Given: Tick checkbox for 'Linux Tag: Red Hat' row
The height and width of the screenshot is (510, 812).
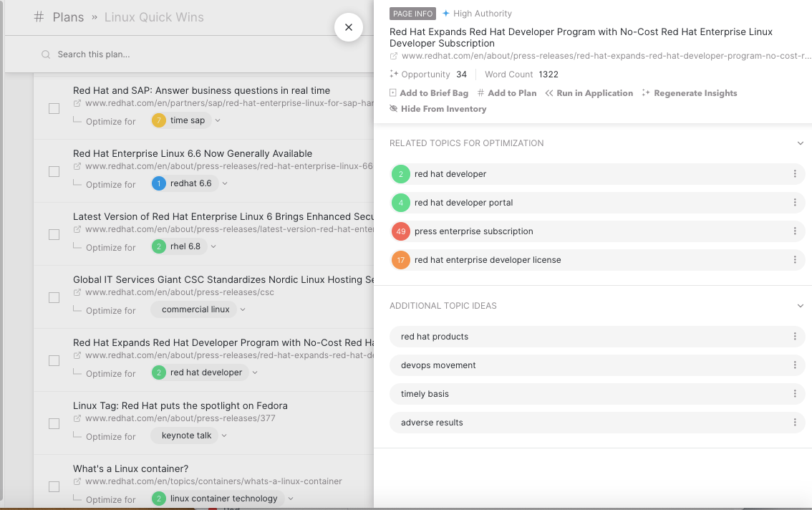Looking at the screenshot, I should pos(54,423).
